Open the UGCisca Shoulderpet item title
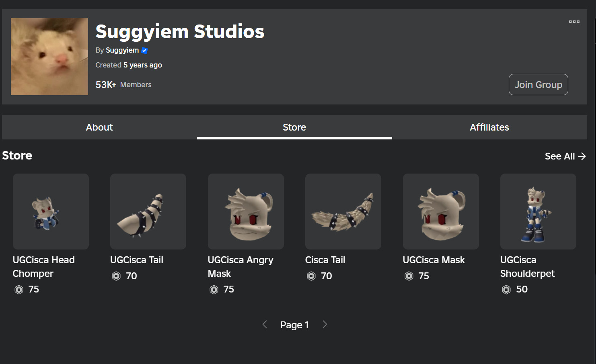Image resolution: width=596 pixels, height=364 pixels. pos(527,267)
